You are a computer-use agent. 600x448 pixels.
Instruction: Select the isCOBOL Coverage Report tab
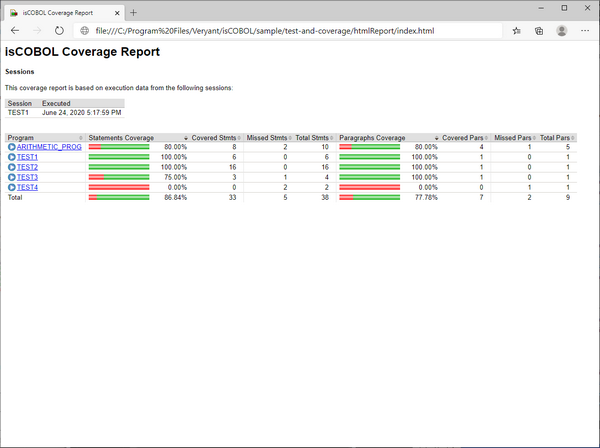(64, 13)
